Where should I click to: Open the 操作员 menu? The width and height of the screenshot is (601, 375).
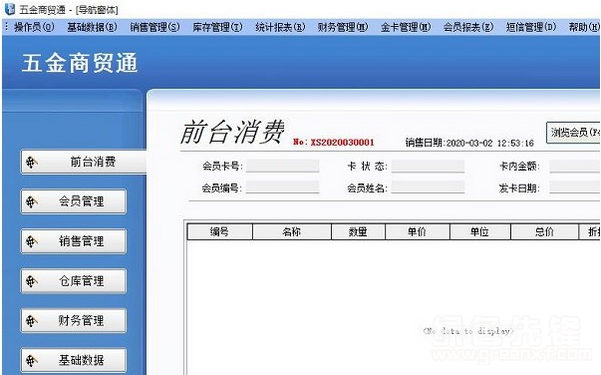pos(34,27)
